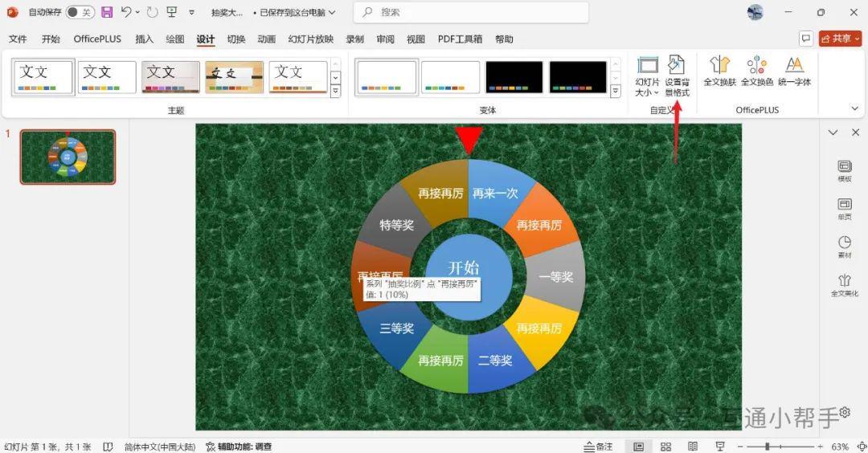Select the fifth theme thumbnail
This screenshot has width=868, height=453.
tap(298, 77)
